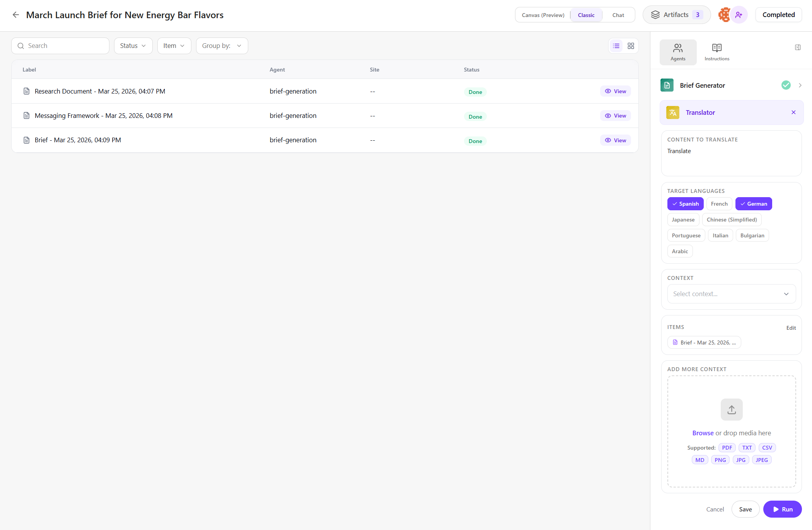Open the Agents panel
The image size is (812, 530).
point(678,52)
